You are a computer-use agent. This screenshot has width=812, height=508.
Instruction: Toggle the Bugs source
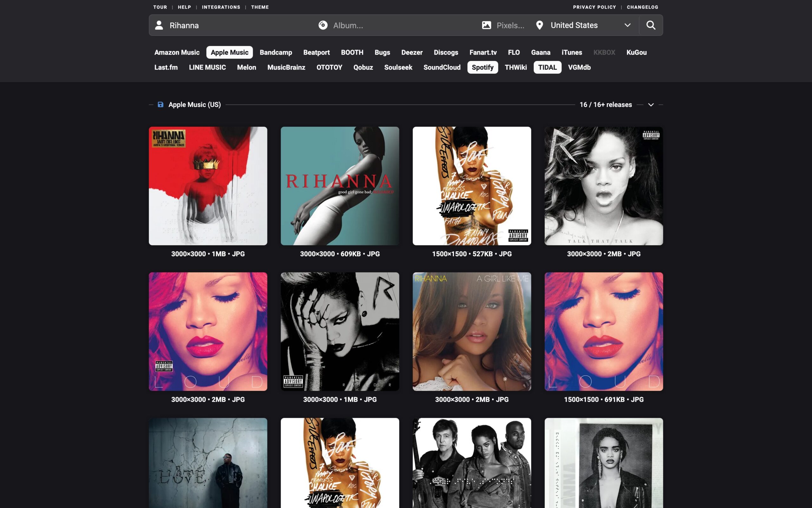click(x=382, y=52)
